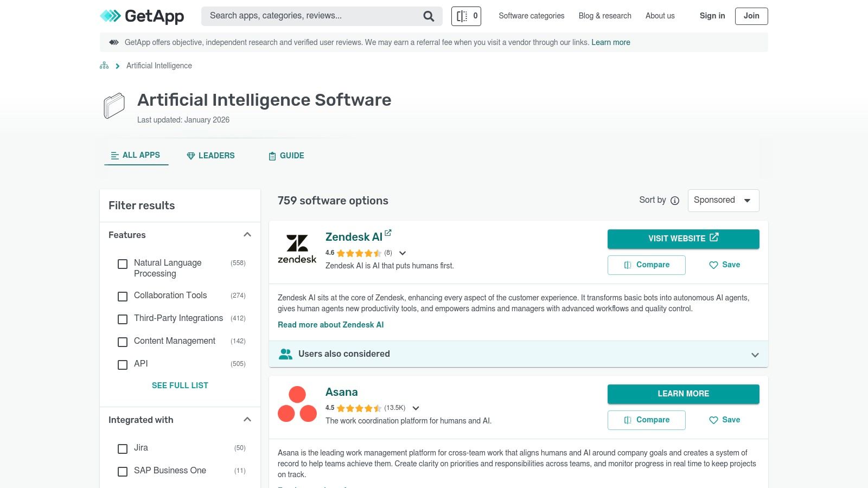Click the search magnifier icon

coord(429,16)
